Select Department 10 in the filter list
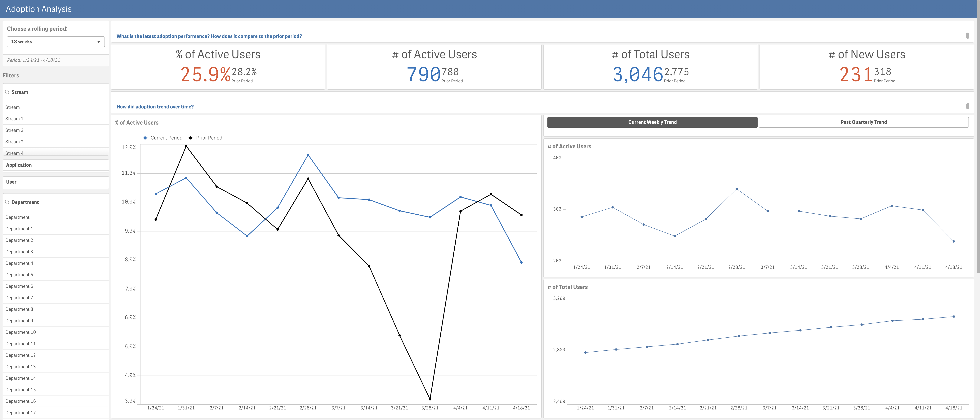 click(x=56, y=332)
